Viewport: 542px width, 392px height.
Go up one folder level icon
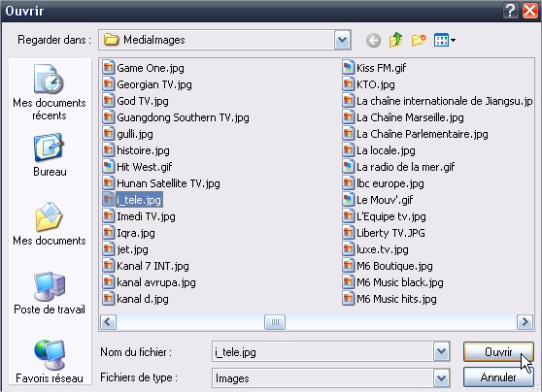point(395,40)
